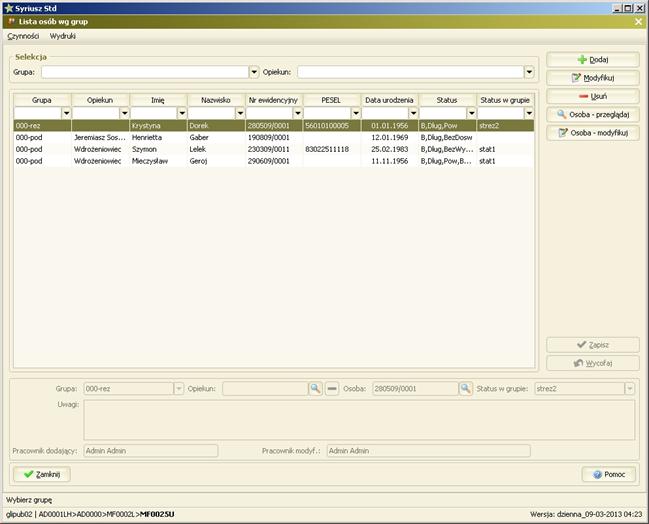Click the Nazwisko column header
Viewport: 649px width, 524px height.
tap(216, 100)
